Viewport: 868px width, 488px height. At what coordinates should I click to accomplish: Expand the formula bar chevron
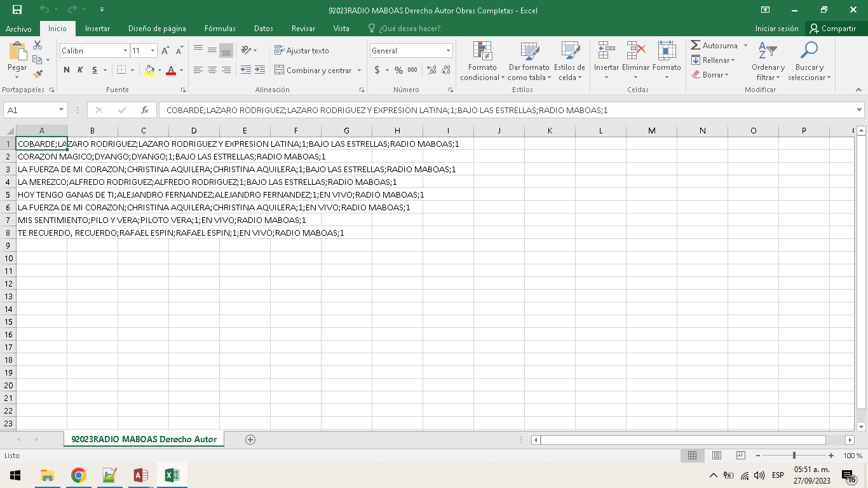pos(859,110)
